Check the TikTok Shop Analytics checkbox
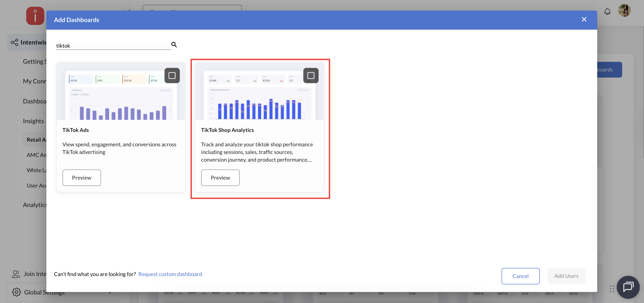The width and height of the screenshot is (644, 303). coord(311,76)
